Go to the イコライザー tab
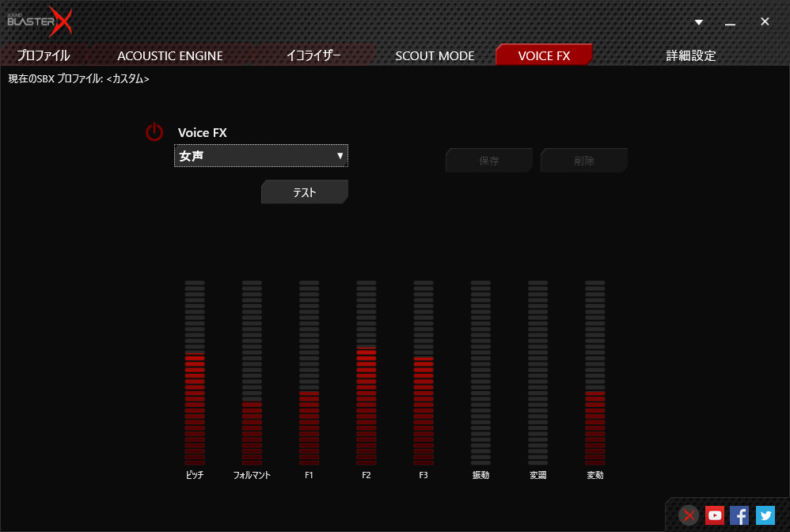The height and width of the screenshot is (532, 790). coord(313,55)
